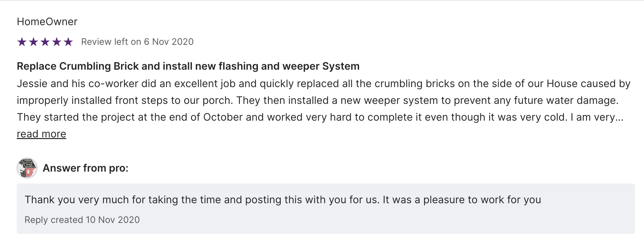Click the fourth purple rating star
The image size is (644, 240).
[57, 42]
